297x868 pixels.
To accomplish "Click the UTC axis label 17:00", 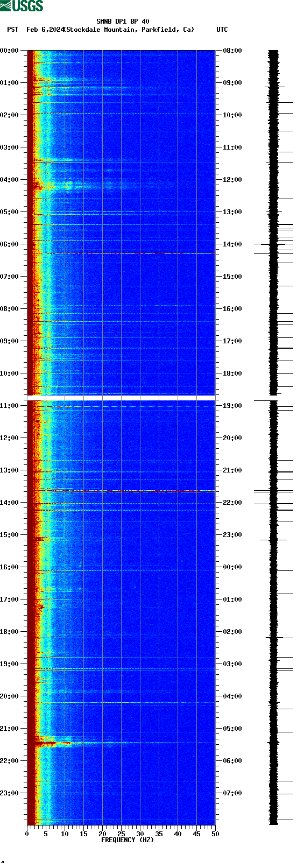I will [232, 341].
